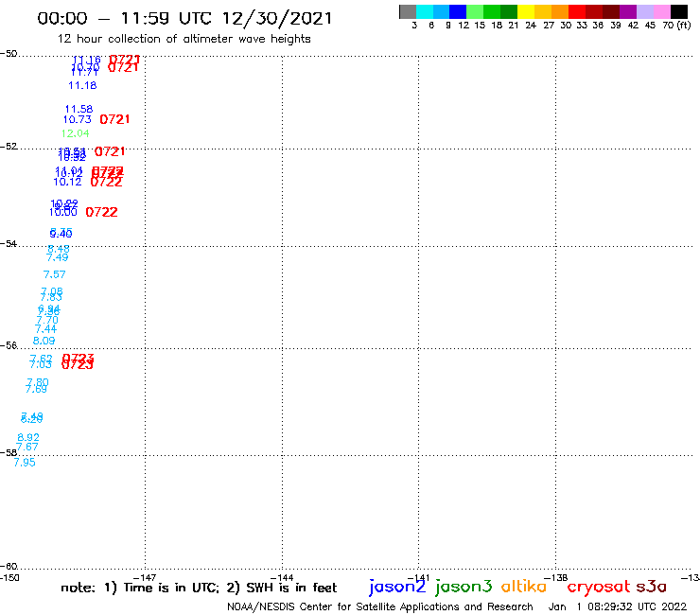Click wave height value 10.12
This screenshot has height=615, width=700.
click(67, 182)
